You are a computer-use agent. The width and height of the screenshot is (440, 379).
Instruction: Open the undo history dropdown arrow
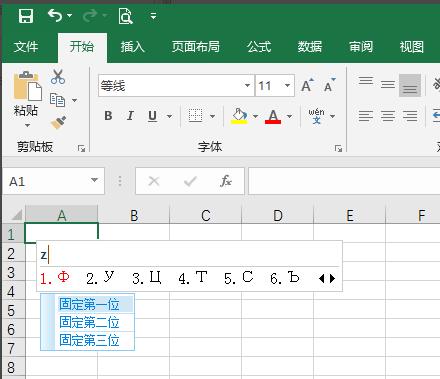coord(69,15)
